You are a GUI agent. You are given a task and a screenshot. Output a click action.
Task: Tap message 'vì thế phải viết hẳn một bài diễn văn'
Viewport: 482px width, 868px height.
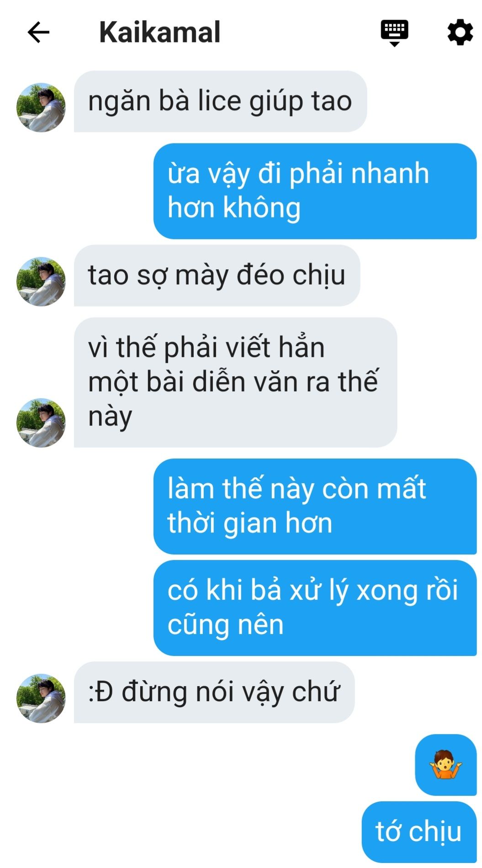pos(235,383)
